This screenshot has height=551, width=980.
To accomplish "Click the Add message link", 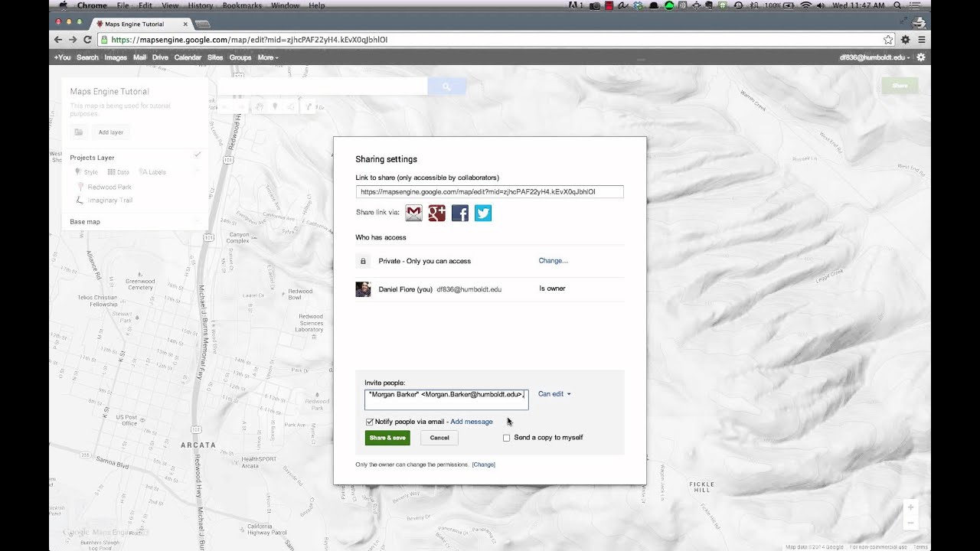I will click(x=472, y=422).
